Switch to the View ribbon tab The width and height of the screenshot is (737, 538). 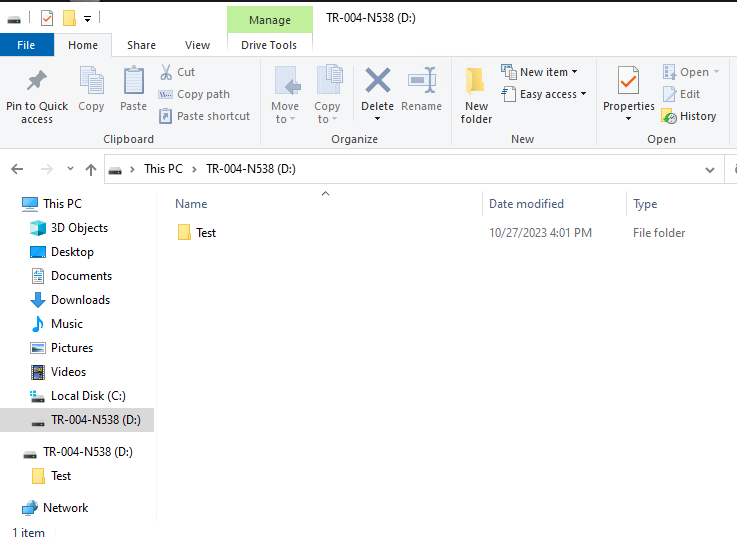[197, 45]
